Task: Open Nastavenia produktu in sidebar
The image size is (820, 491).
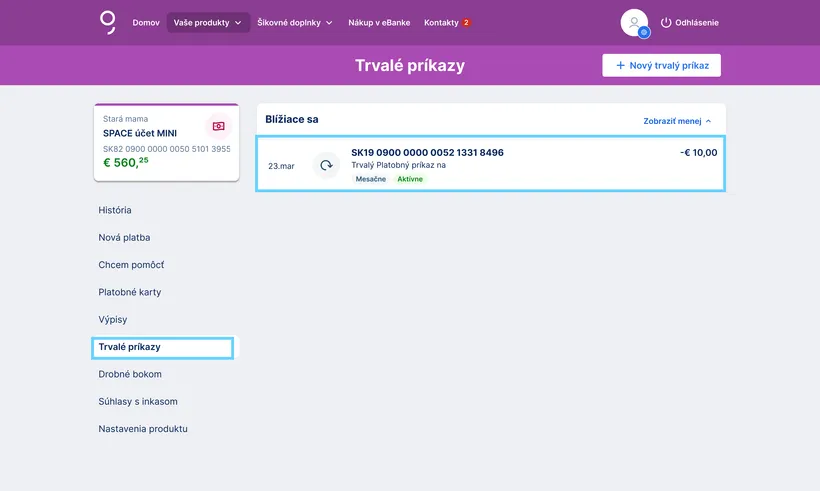Action: [143, 429]
